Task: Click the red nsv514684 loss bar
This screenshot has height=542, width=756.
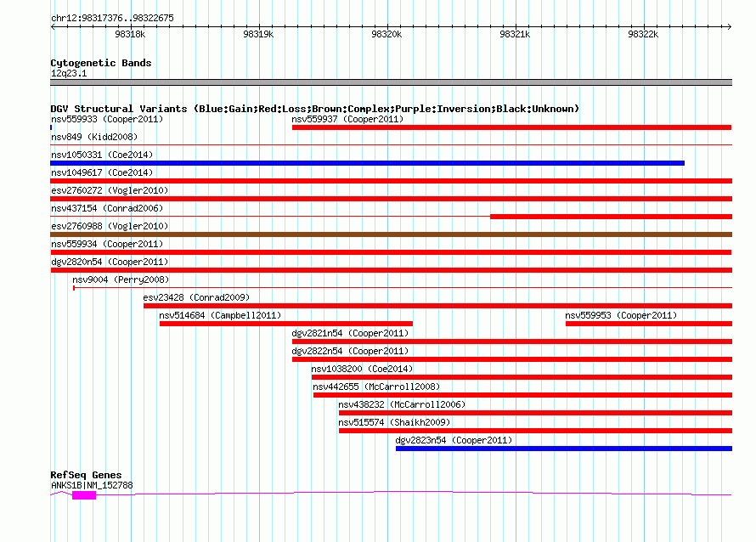Action: (286, 324)
